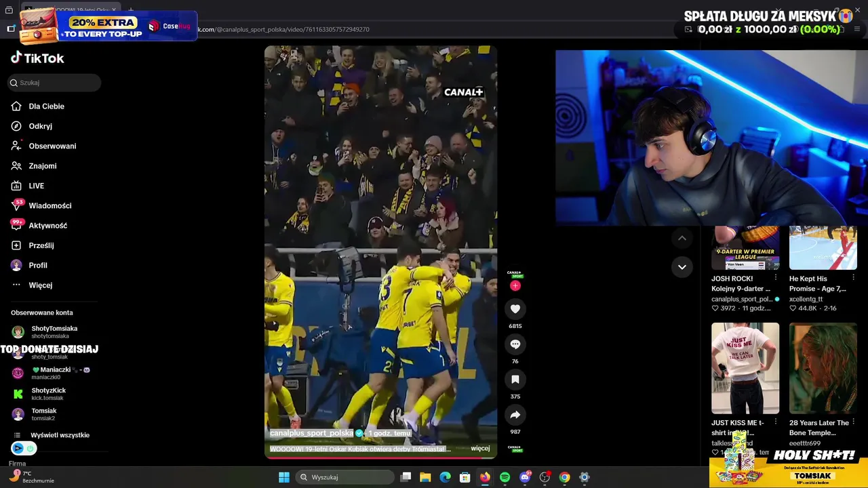Open Spotify from taskbar
This screenshot has width=868, height=488.
(x=505, y=477)
